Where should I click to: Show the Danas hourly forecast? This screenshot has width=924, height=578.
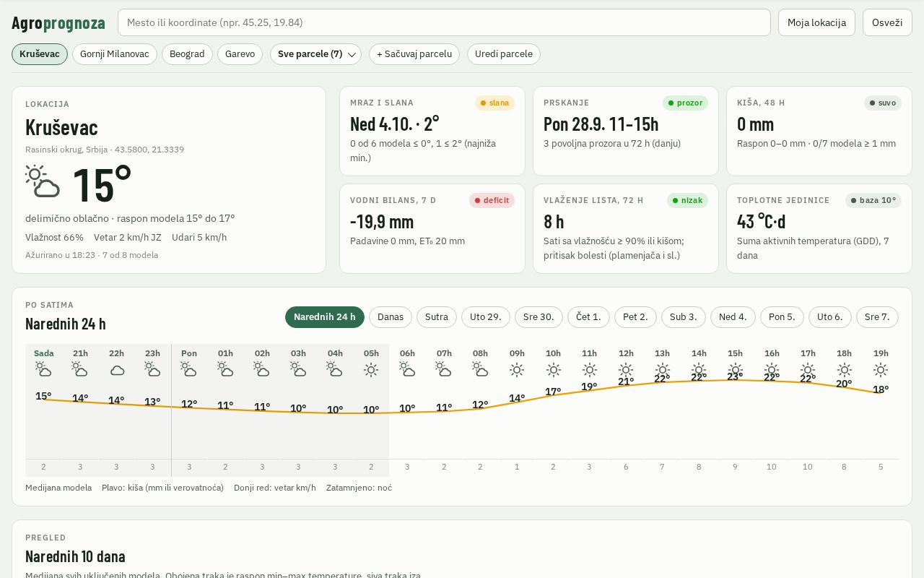(x=391, y=317)
